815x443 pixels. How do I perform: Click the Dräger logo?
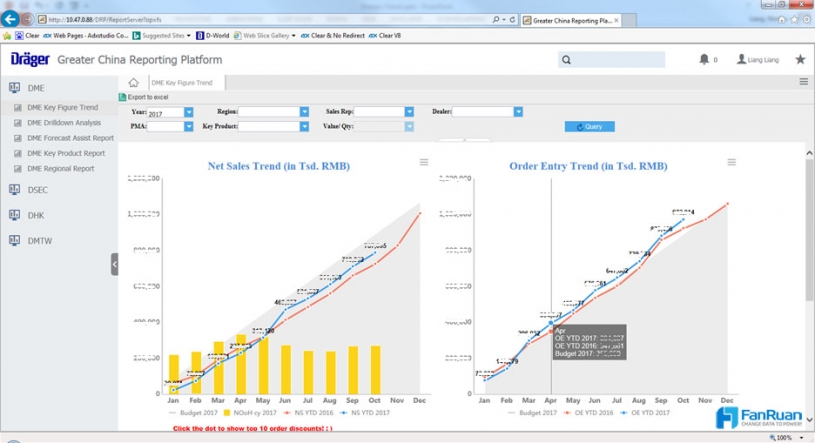point(30,59)
